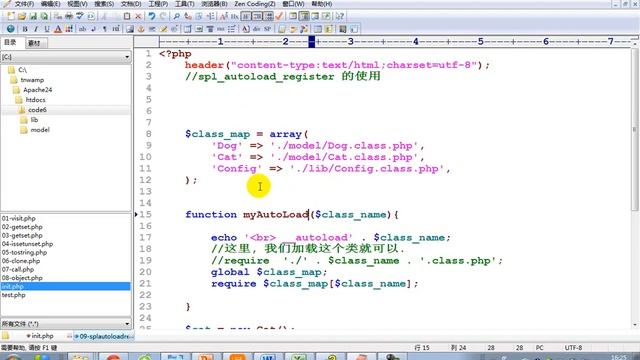The height and width of the screenshot is (360, 640).
Task: Select the htdocs folder
Action: point(35,100)
